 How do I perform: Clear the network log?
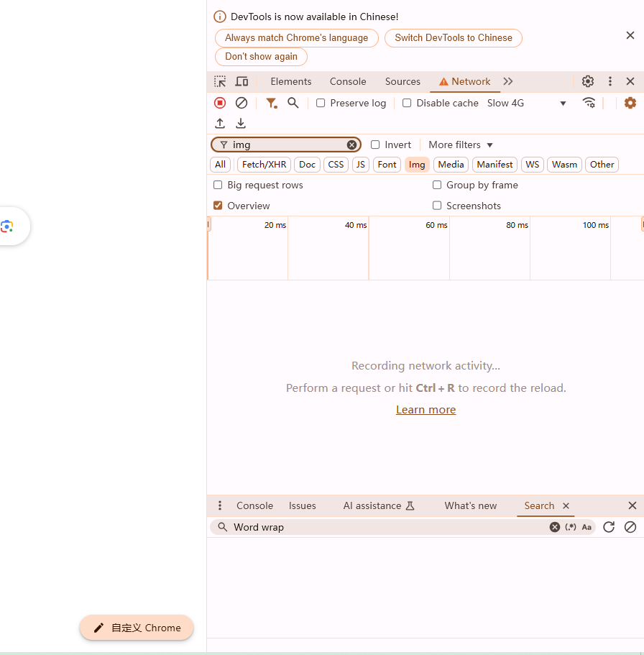pos(241,103)
